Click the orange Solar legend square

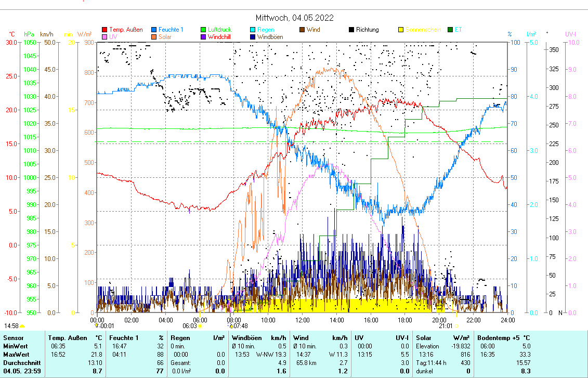point(154,37)
